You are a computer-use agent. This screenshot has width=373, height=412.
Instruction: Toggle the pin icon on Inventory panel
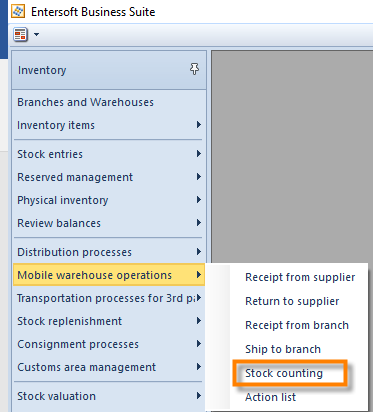click(195, 69)
